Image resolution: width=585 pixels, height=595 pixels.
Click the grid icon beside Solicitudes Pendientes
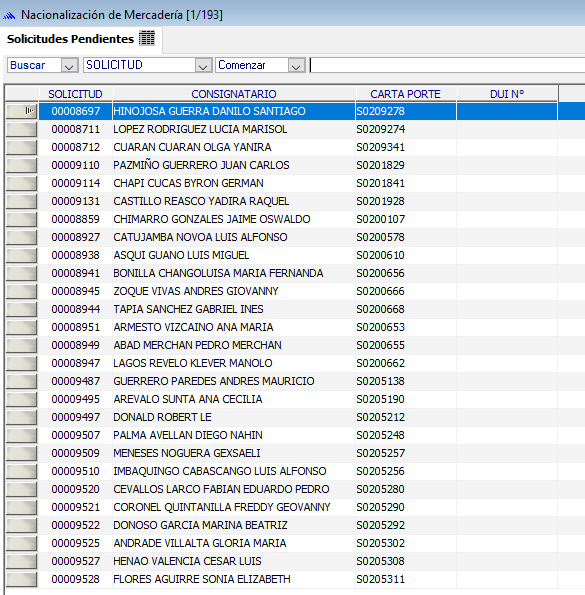147,38
